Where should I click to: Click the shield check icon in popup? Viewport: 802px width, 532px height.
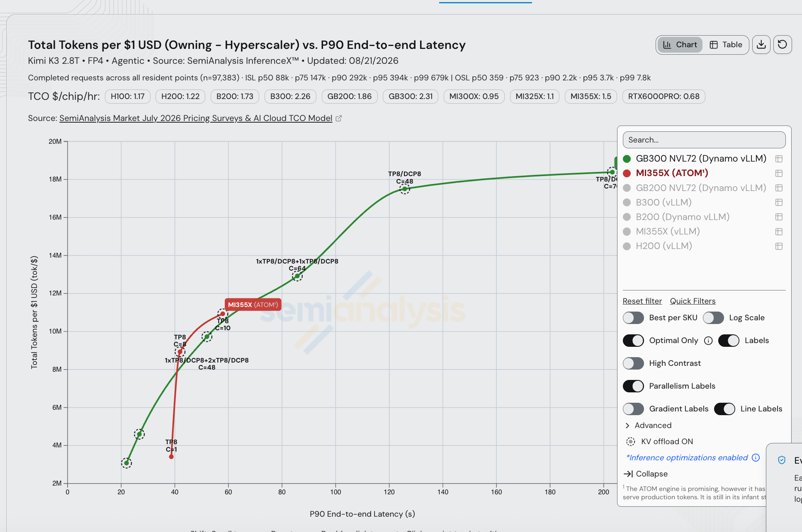[x=782, y=460]
